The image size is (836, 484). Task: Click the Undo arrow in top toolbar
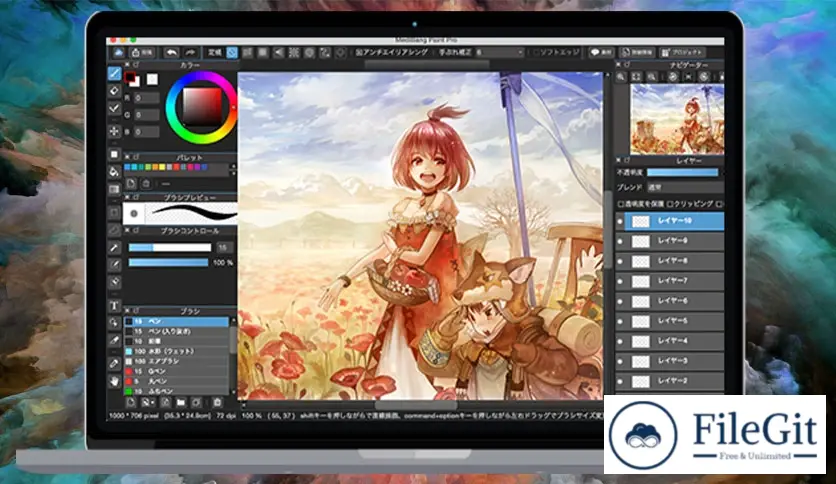pyautogui.click(x=171, y=52)
